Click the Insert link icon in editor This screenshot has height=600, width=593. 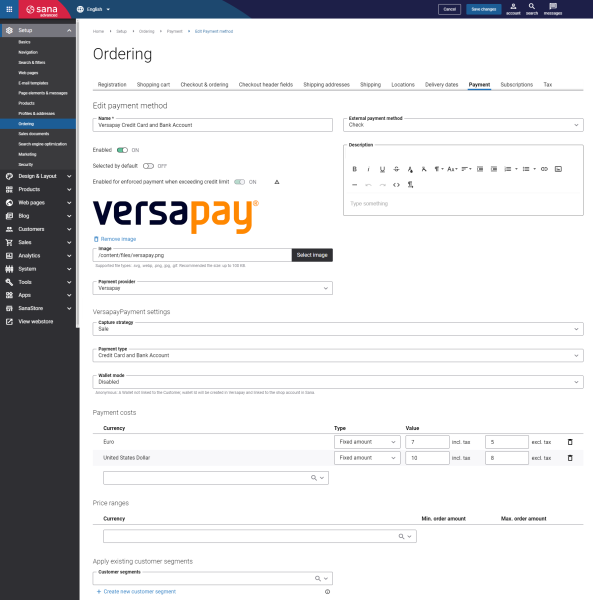pyautogui.click(x=544, y=169)
